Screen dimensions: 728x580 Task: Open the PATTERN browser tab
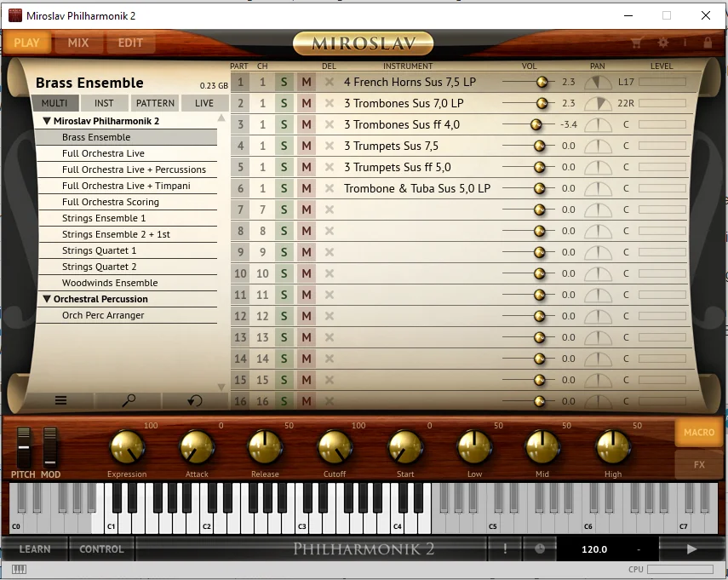[155, 103]
